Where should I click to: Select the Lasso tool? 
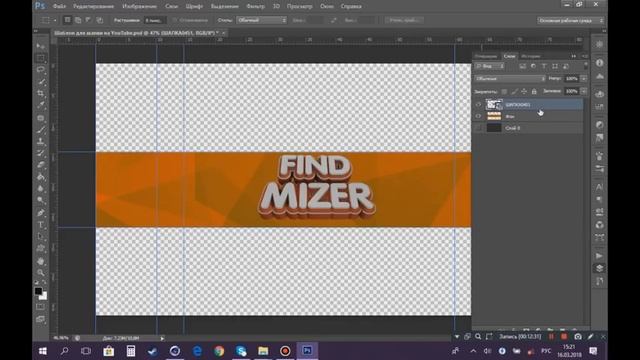40,70
